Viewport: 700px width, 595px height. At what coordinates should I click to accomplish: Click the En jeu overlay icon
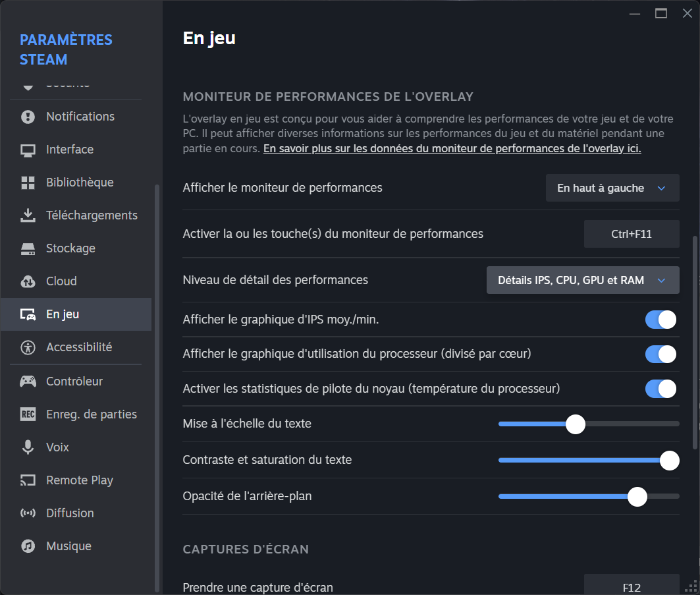[x=28, y=314]
